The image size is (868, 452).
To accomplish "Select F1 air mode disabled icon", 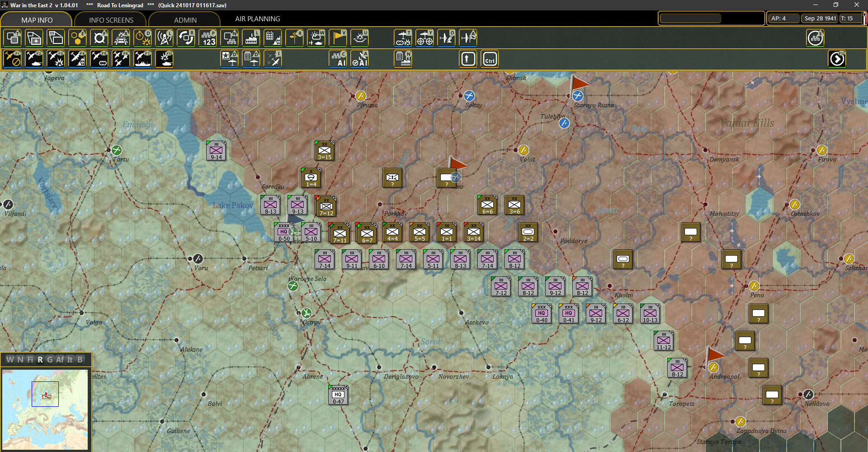I will coord(13,59).
